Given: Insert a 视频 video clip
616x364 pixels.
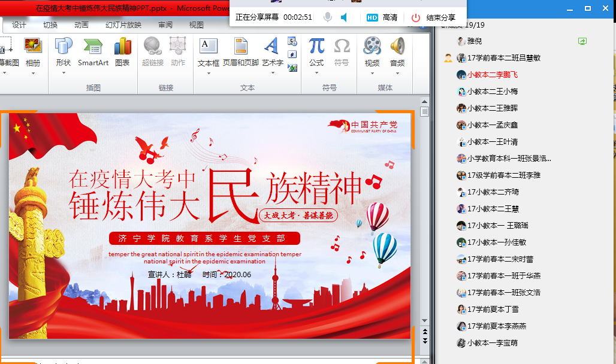Looking at the screenshot, I should point(372,47).
